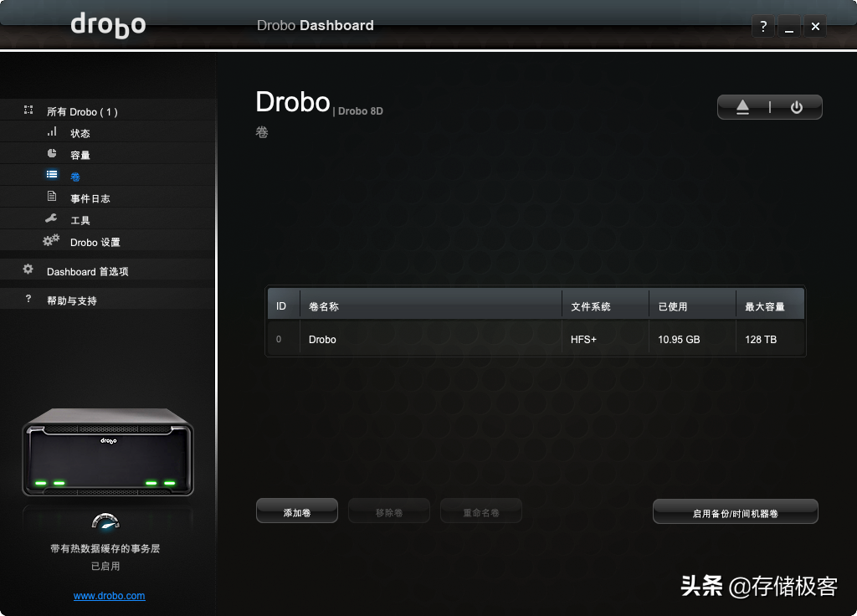Open the 状态 status page
The width and height of the screenshot is (857, 616).
tap(80, 133)
